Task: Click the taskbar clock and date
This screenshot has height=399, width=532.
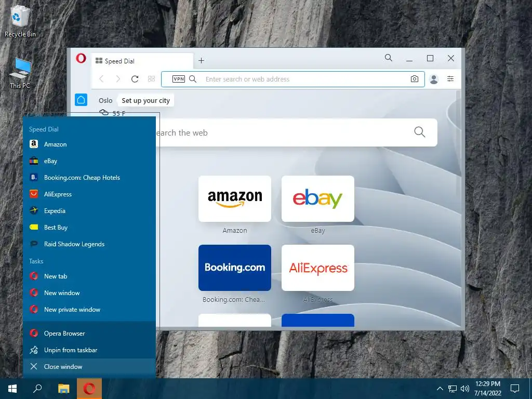Action: tap(487, 389)
